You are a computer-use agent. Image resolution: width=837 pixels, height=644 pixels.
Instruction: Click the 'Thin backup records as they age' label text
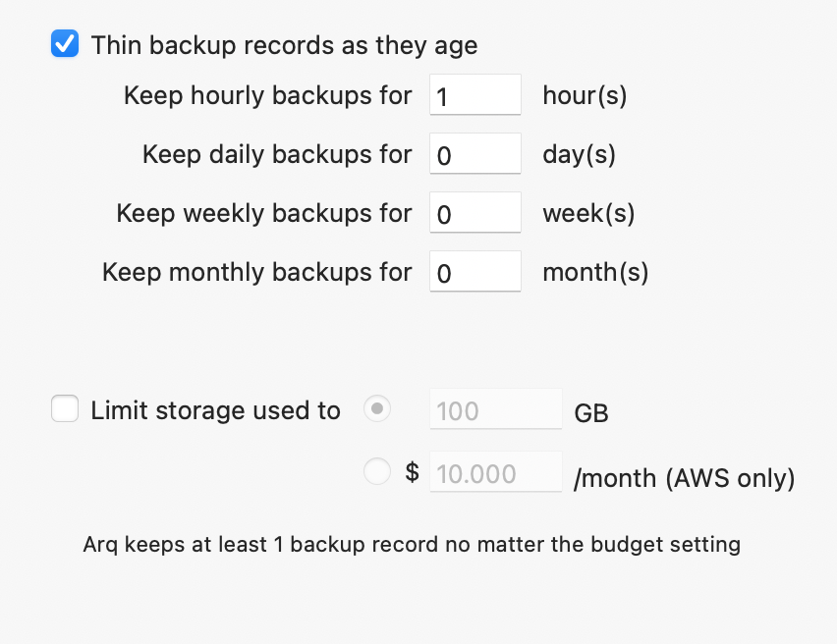coord(284,45)
